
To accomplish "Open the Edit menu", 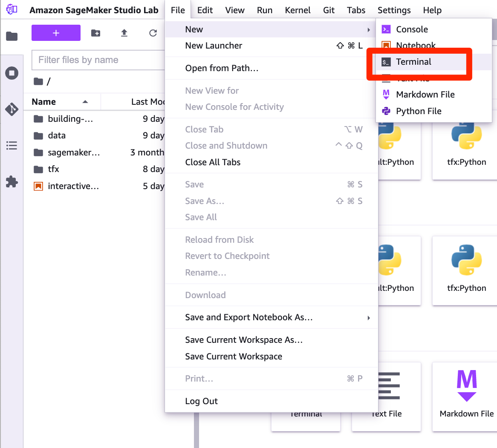I will [205, 10].
